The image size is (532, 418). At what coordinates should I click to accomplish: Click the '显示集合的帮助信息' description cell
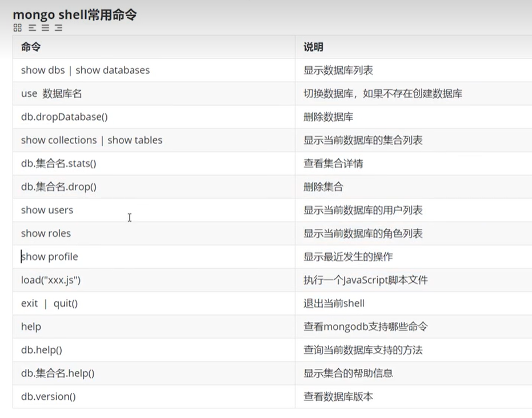(414, 373)
